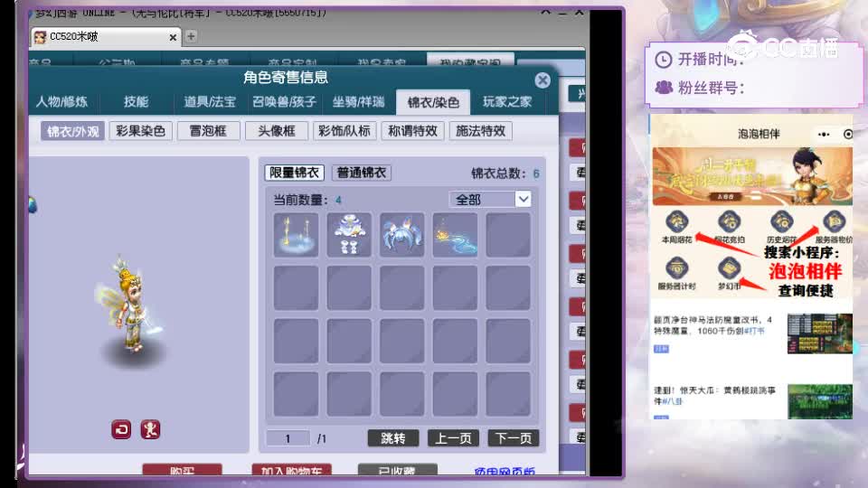Click the 泡泡相伴 mini program close circle

coord(847,134)
